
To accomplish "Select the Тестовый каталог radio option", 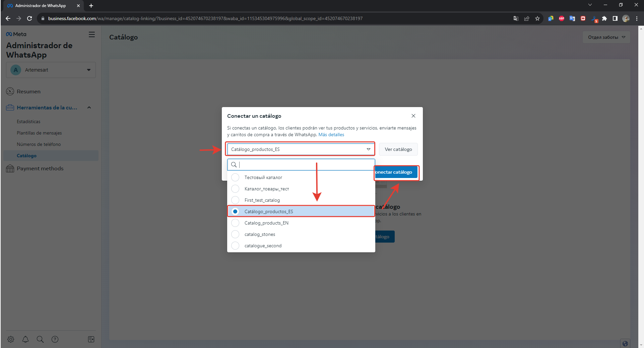I will click(235, 177).
